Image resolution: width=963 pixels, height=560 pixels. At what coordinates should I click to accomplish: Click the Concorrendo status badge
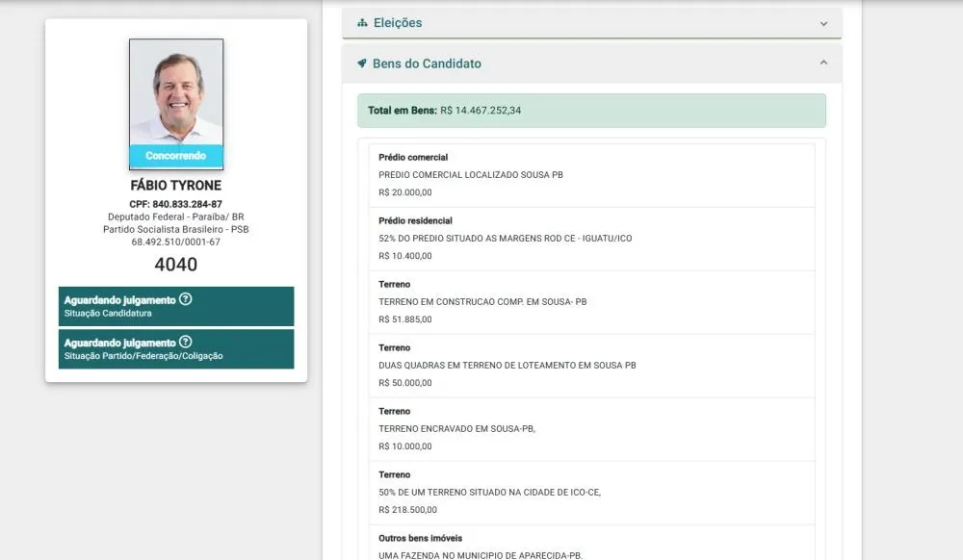(176, 156)
